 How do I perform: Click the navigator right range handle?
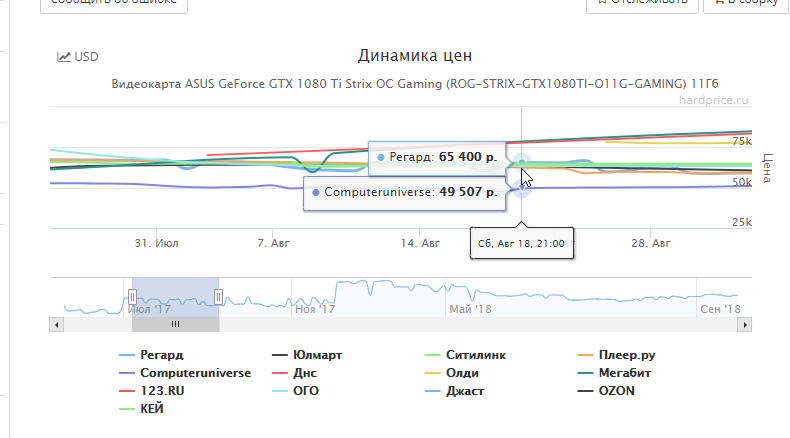click(x=218, y=296)
